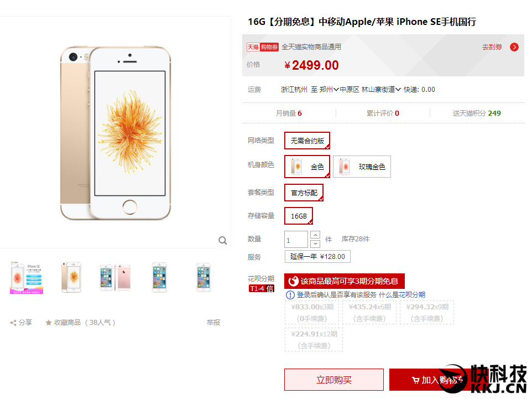Viewport: 532px width, 399px height.
Task: Click the magnifier icon on product image
Action: pyautogui.click(x=222, y=240)
